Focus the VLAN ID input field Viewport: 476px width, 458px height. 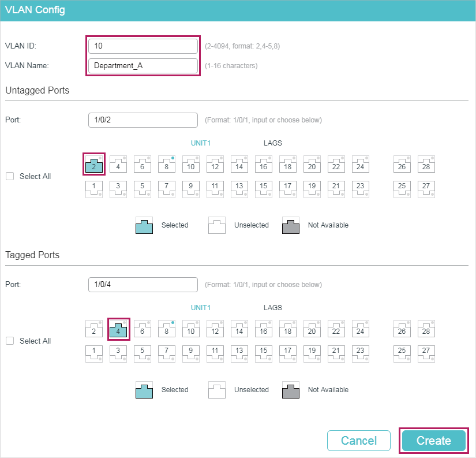pos(143,46)
